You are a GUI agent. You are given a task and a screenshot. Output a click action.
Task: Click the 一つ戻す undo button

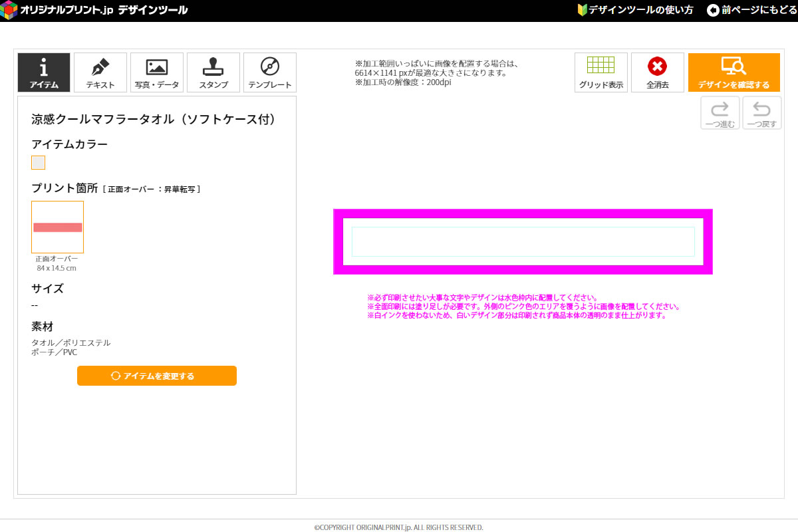(762, 113)
